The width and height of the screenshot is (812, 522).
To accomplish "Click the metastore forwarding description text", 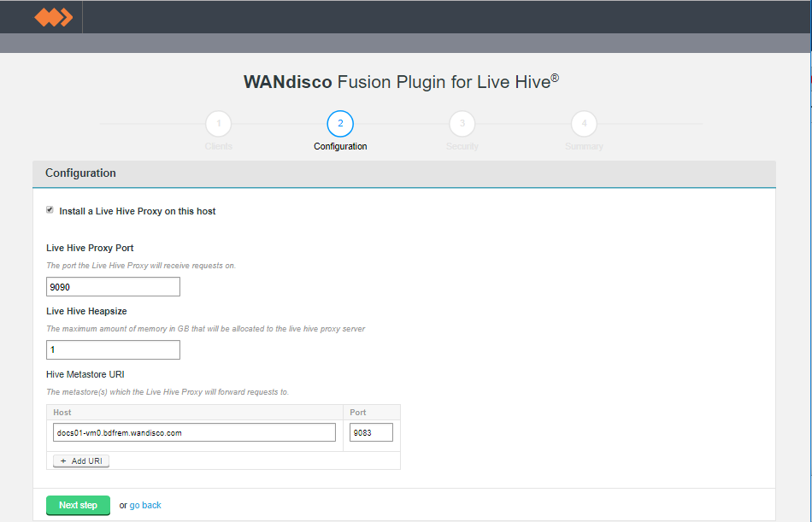I will pos(168,392).
